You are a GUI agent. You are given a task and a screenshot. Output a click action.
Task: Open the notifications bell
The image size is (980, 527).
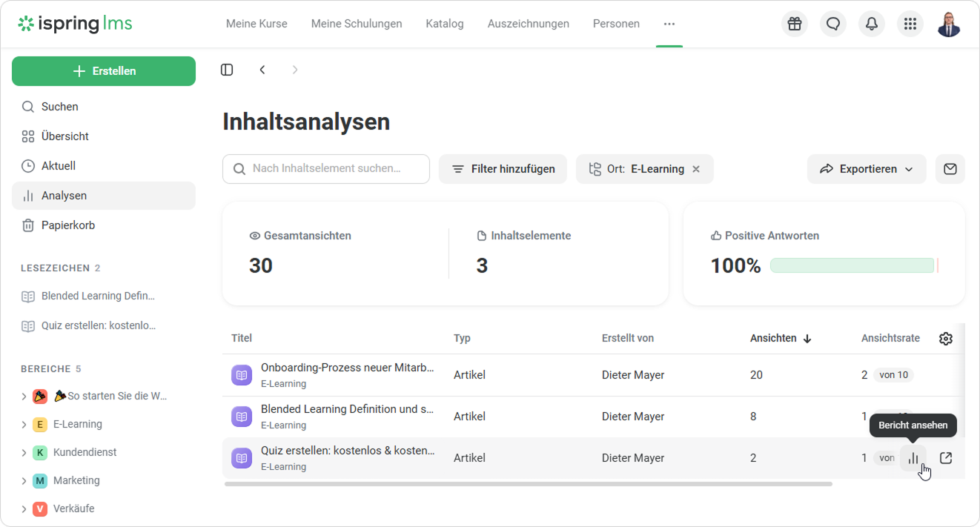[872, 24]
